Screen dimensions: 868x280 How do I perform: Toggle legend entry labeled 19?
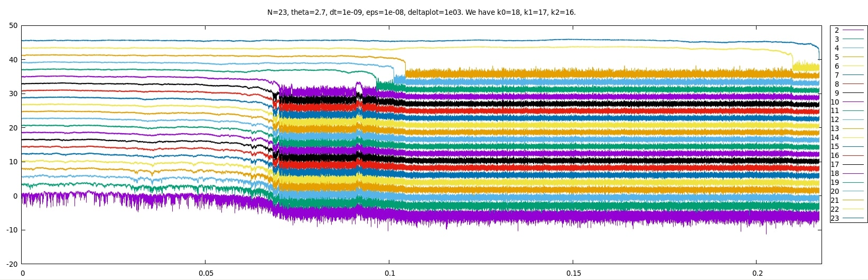click(835, 183)
